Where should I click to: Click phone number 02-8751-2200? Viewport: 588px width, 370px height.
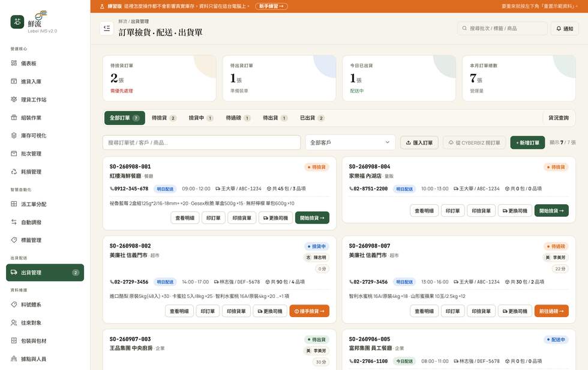[371, 189]
